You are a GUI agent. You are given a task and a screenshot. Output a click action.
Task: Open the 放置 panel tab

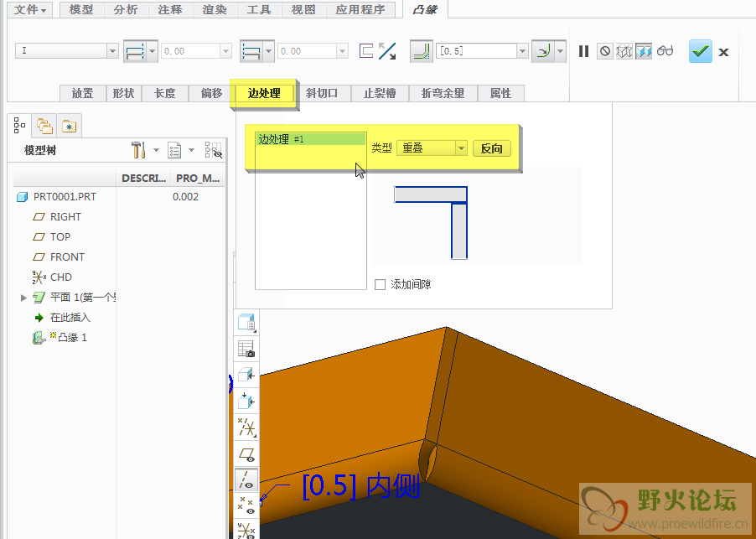(x=82, y=93)
